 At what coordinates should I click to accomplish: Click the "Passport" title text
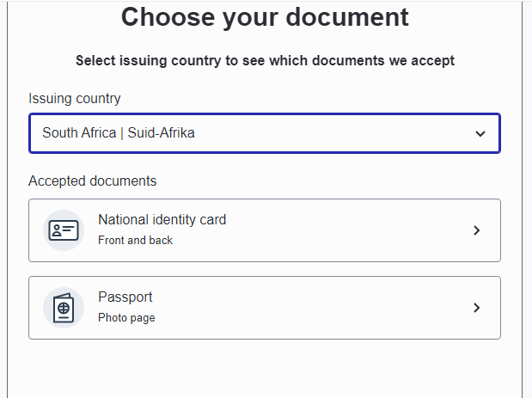tap(125, 297)
